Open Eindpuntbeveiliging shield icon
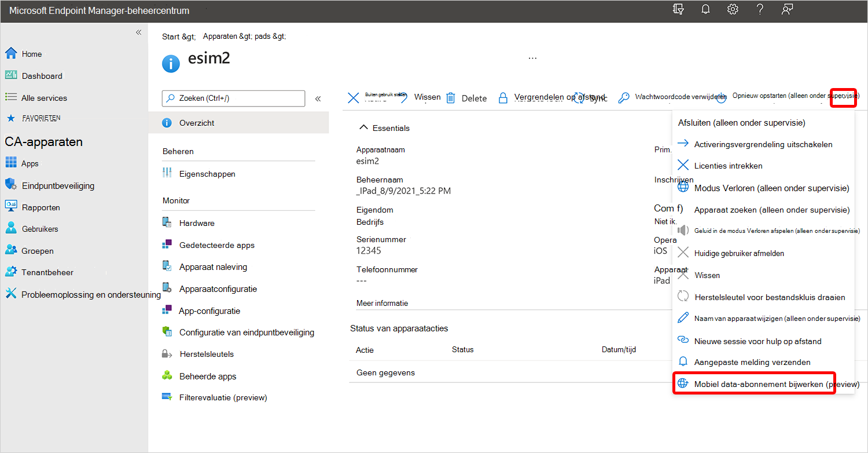Image resolution: width=868 pixels, height=453 pixels. pyautogui.click(x=10, y=185)
